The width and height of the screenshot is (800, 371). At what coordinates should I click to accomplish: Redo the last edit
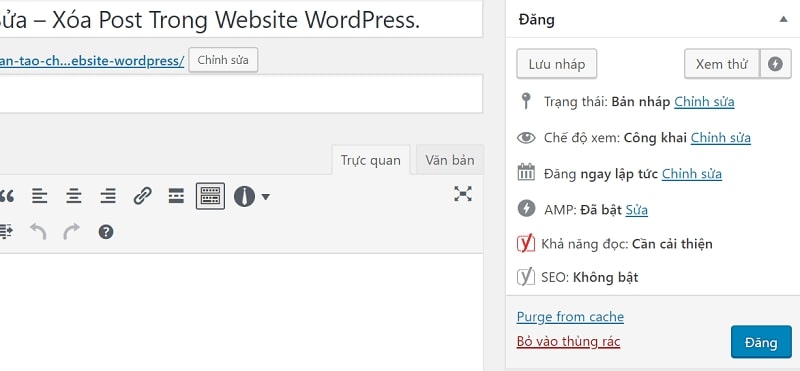pyautogui.click(x=72, y=232)
